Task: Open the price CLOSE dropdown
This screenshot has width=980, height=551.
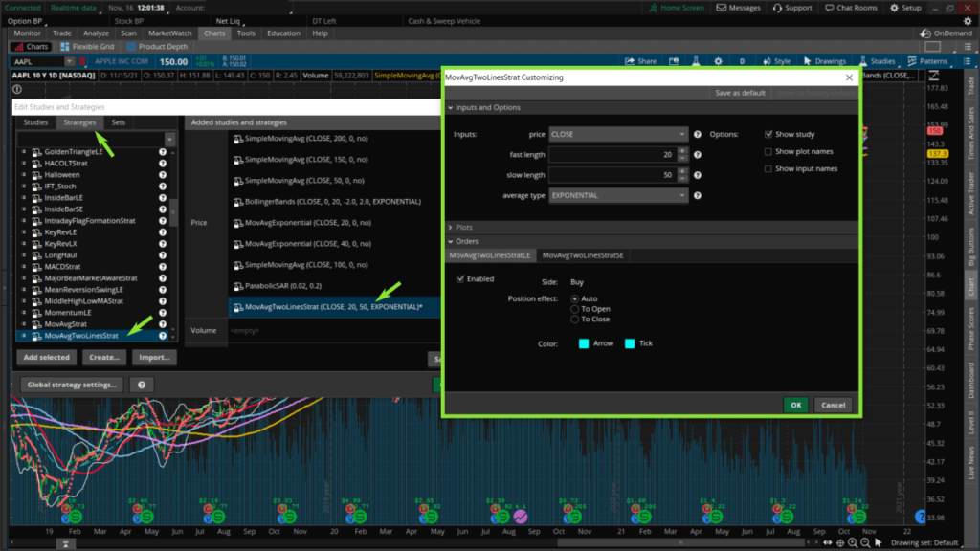Action: [x=618, y=134]
